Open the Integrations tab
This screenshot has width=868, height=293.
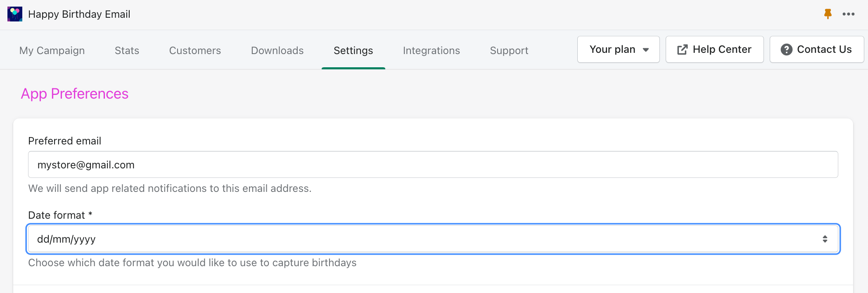pyautogui.click(x=431, y=50)
